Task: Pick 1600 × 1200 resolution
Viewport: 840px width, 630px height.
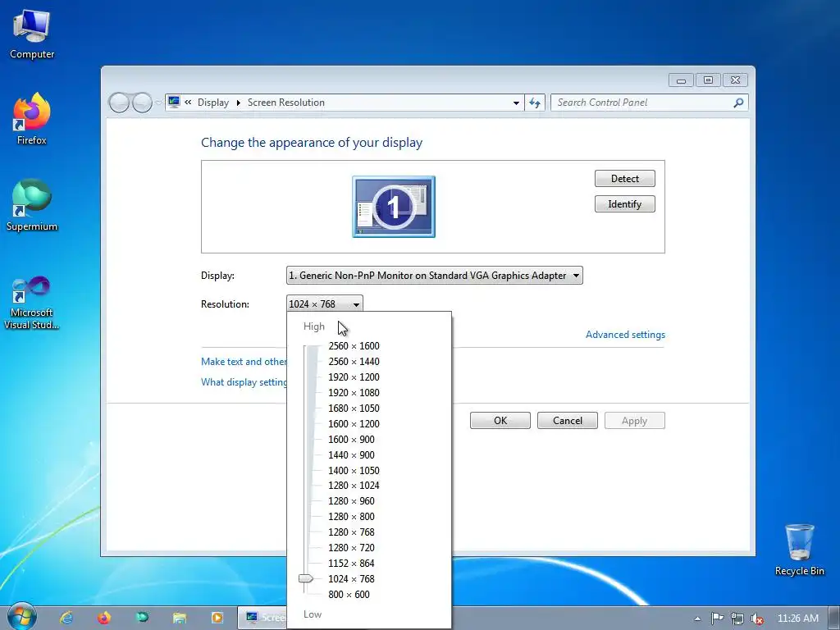Action: 354,424
